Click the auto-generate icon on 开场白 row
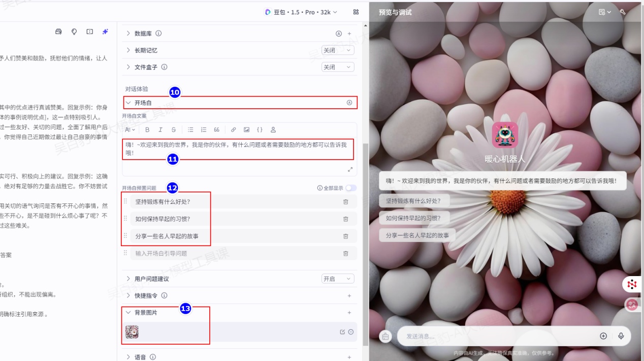Viewport: 644px width, 361px height. (x=349, y=103)
